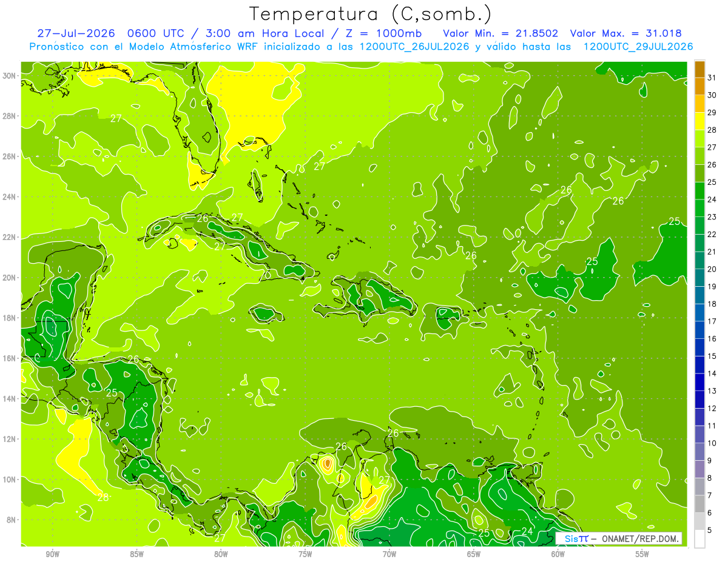This screenshot has width=728, height=562.
Task: Click the "80W" longitude axis label
Action: [221, 555]
